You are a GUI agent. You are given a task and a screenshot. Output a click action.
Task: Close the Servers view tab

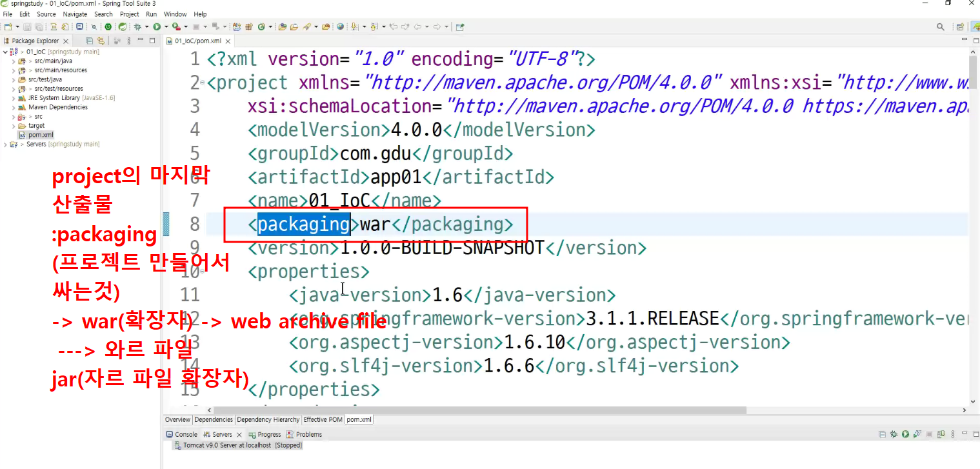(x=239, y=435)
